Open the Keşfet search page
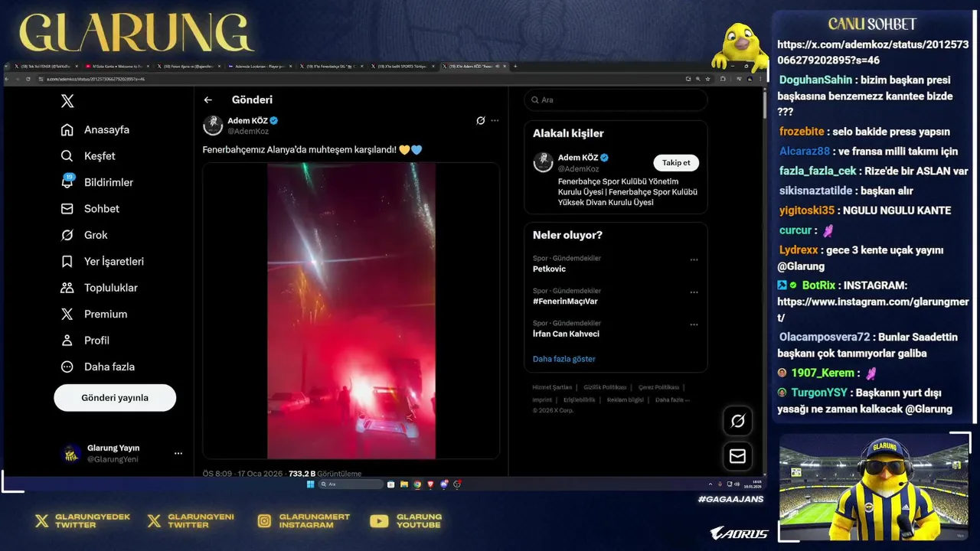This screenshot has height=551, width=980. (88, 156)
